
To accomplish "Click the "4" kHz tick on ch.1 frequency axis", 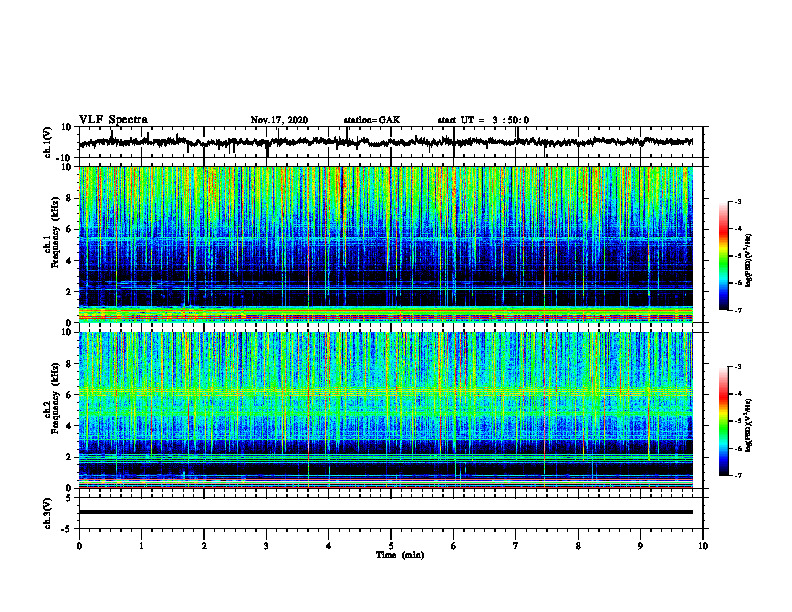I will 71,261.
